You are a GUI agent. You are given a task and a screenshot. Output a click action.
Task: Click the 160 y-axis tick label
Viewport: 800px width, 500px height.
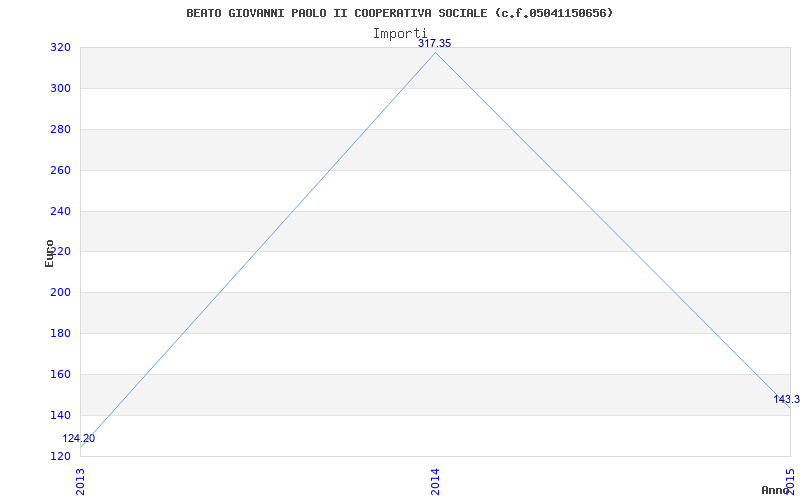point(61,374)
